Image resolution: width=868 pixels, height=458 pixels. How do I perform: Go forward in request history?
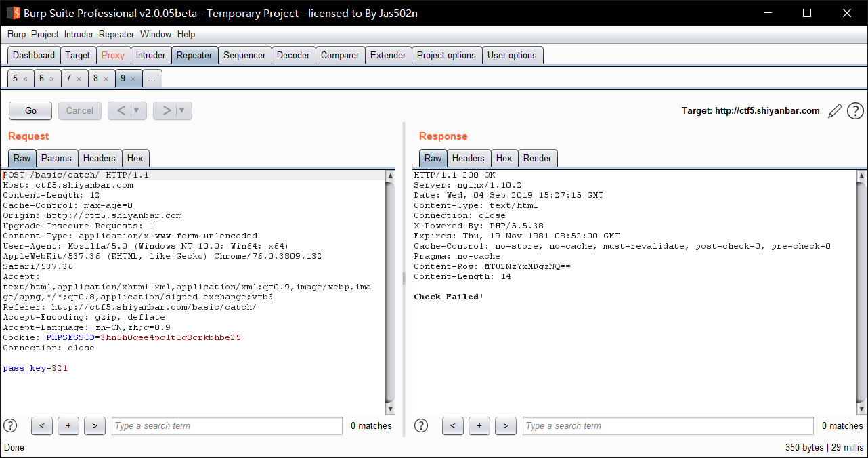(x=165, y=110)
